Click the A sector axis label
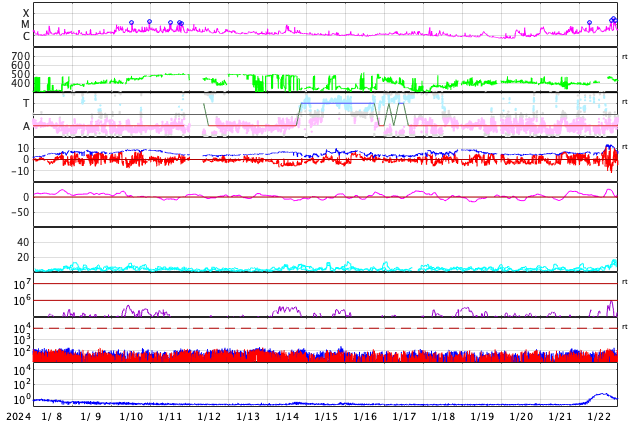Screen dimensions: 634x424 [x=26, y=127]
